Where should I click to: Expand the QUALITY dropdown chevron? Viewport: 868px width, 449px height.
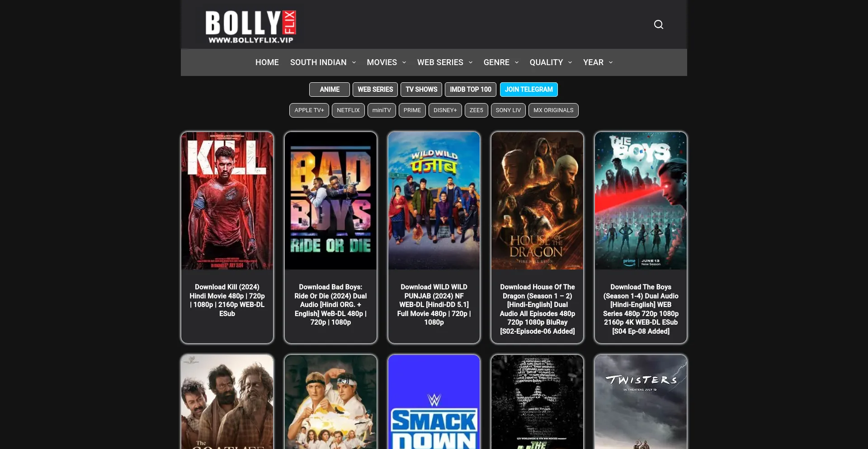570,62
